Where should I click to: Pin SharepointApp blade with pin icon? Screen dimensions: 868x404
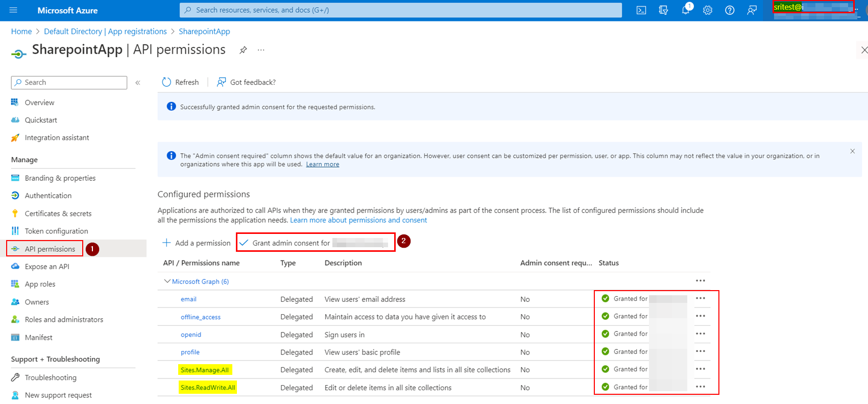(243, 50)
